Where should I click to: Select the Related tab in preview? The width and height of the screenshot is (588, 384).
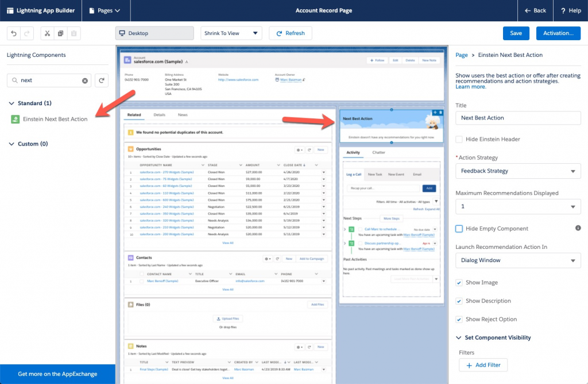point(134,115)
